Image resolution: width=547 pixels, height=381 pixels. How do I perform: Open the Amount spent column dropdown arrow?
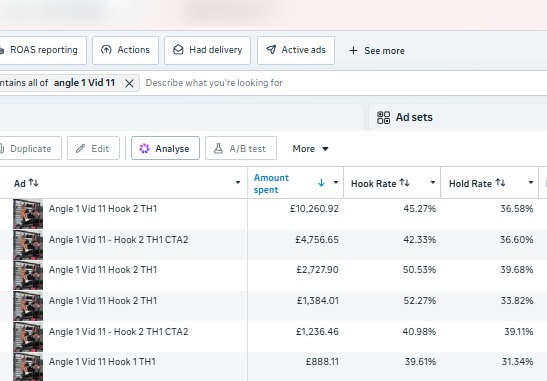tap(336, 182)
